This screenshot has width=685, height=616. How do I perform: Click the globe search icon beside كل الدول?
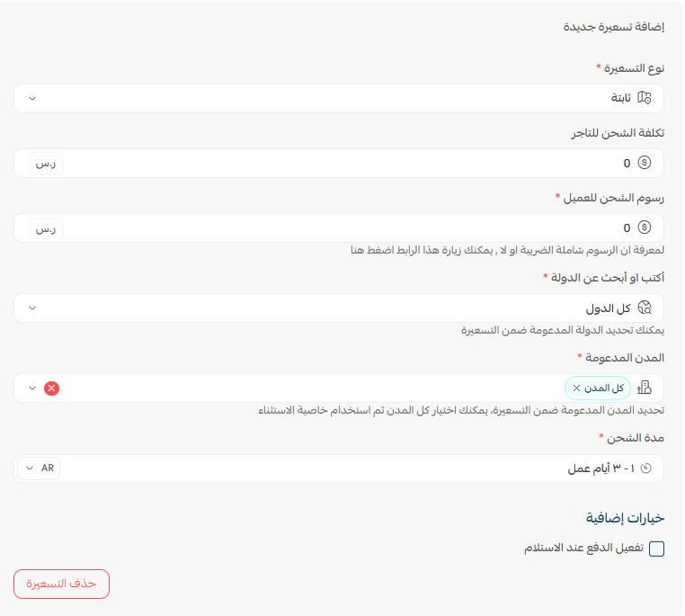[x=645, y=308]
